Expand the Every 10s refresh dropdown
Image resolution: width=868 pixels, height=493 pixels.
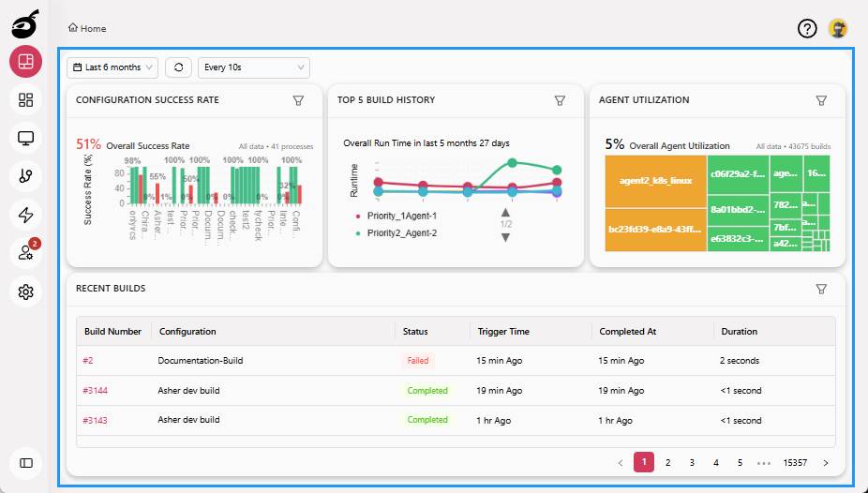point(253,67)
